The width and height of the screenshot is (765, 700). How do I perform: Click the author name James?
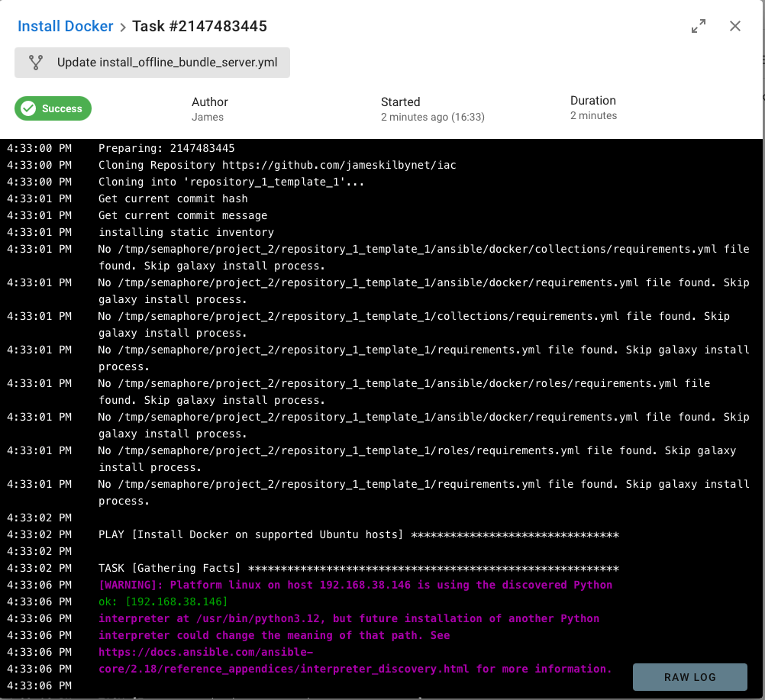(208, 117)
